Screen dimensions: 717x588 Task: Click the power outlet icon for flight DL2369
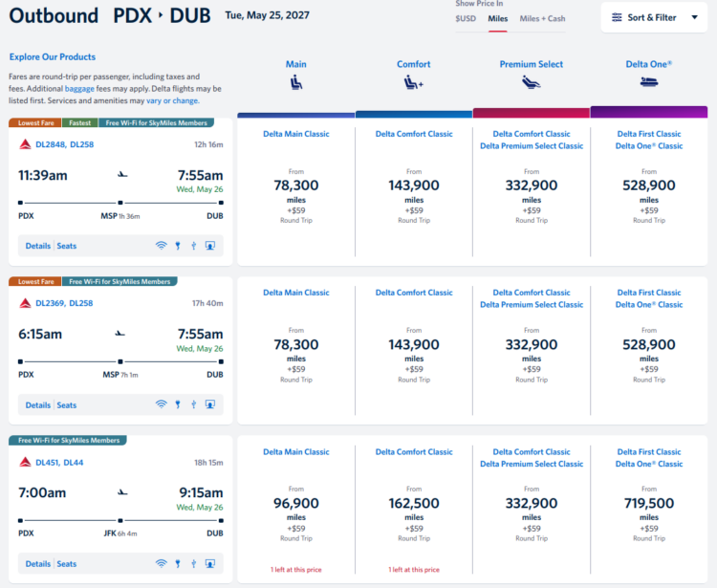click(178, 404)
